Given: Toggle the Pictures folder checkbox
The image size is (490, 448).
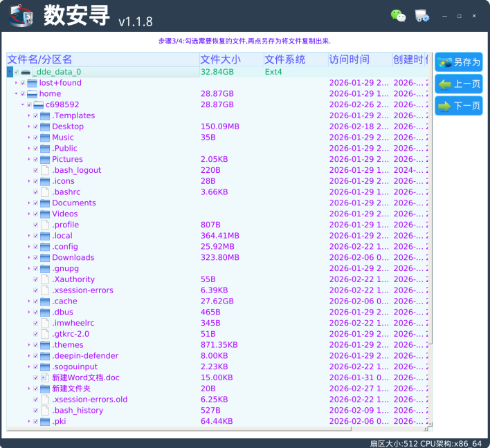Looking at the screenshot, I should [x=36, y=160].
